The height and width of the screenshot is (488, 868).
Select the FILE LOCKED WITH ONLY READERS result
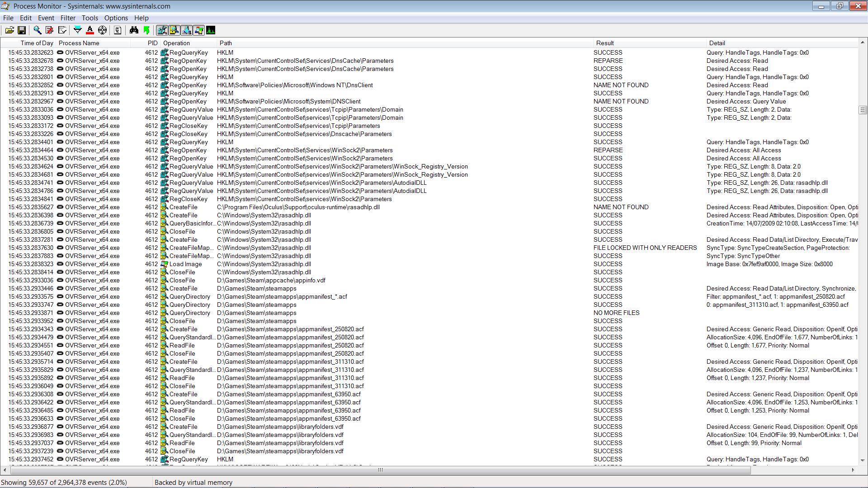point(645,248)
